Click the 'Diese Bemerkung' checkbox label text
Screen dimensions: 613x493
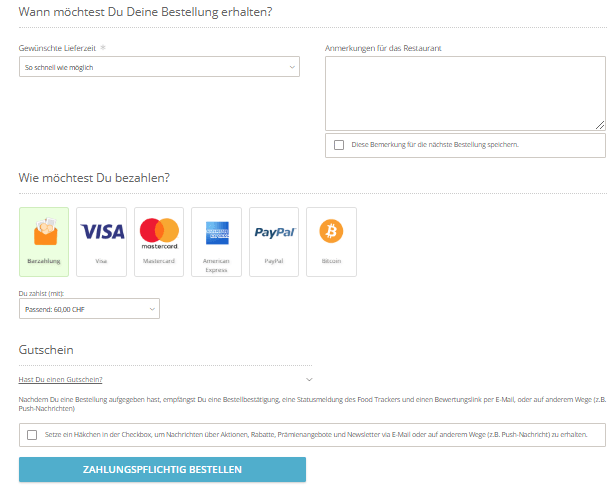click(435, 145)
